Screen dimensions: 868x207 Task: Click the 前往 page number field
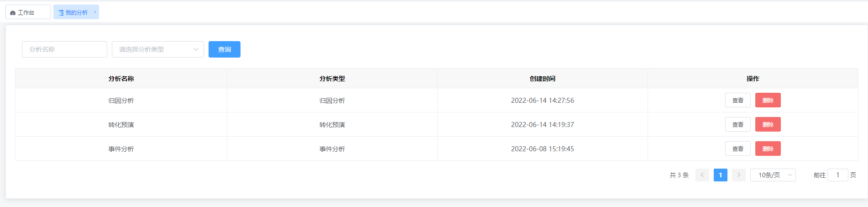click(x=838, y=175)
